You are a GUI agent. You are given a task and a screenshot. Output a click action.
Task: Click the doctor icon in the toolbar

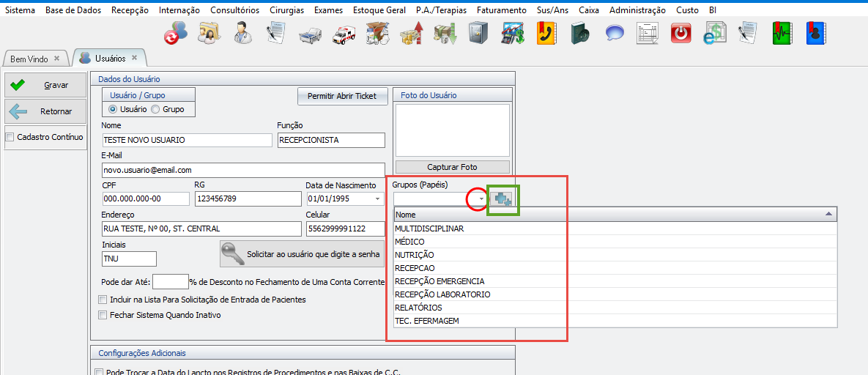coord(242,34)
